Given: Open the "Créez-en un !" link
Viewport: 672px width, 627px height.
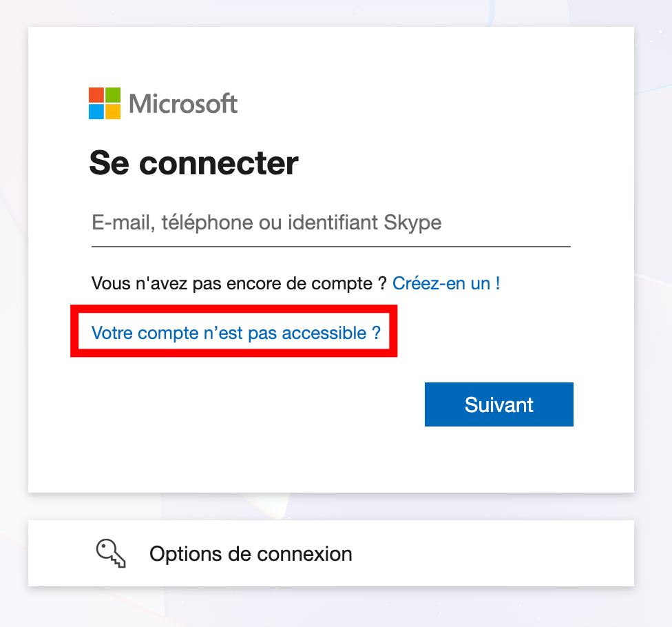Looking at the screenshot, I should tap(446, 283).
